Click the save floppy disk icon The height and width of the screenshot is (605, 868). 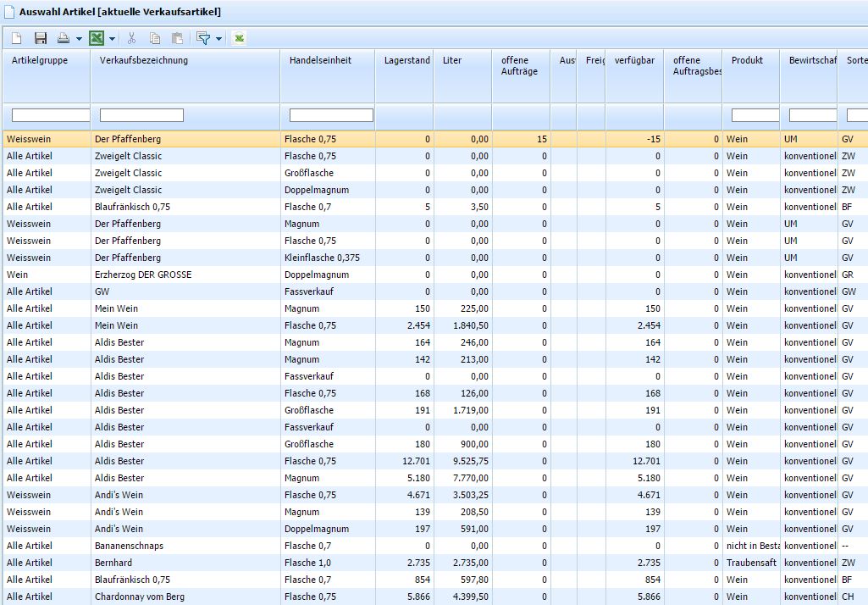41,38
